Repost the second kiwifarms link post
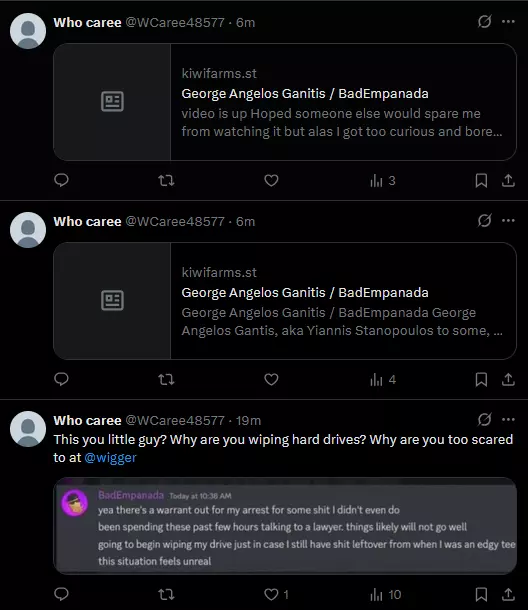This screenshot has width=528, height=610. coord(166,379)
